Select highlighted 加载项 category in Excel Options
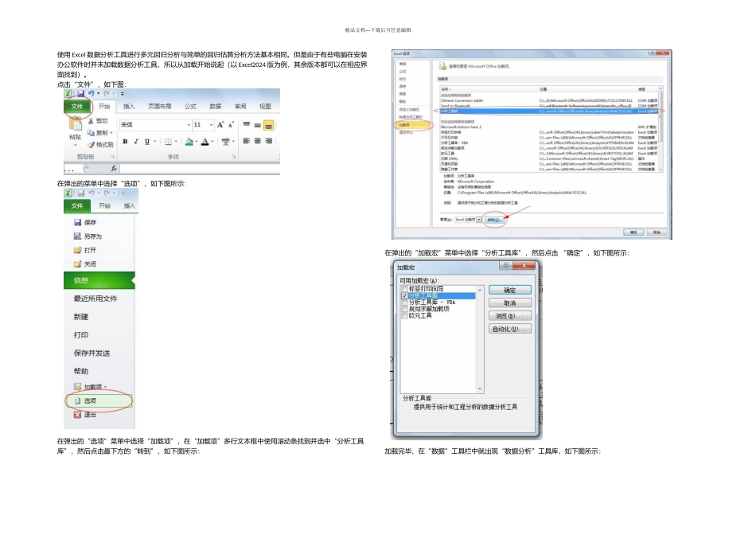 click(x=412, y=125)
